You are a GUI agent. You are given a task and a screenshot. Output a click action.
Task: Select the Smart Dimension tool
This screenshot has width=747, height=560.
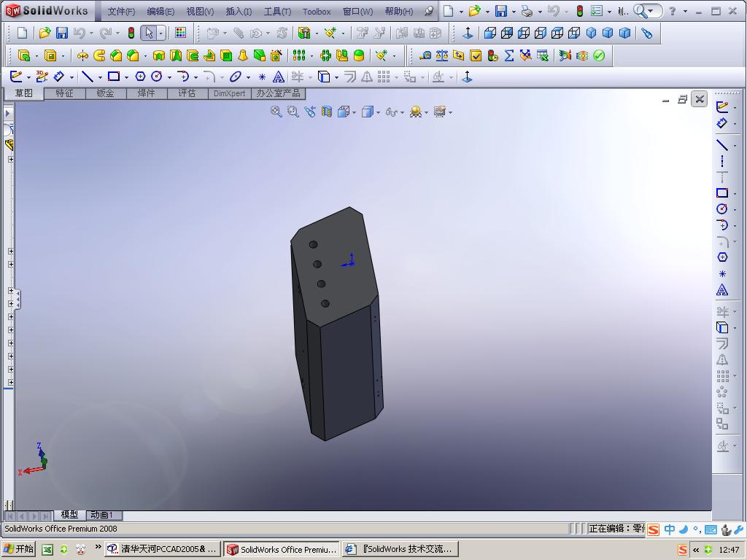pos(58,76)
